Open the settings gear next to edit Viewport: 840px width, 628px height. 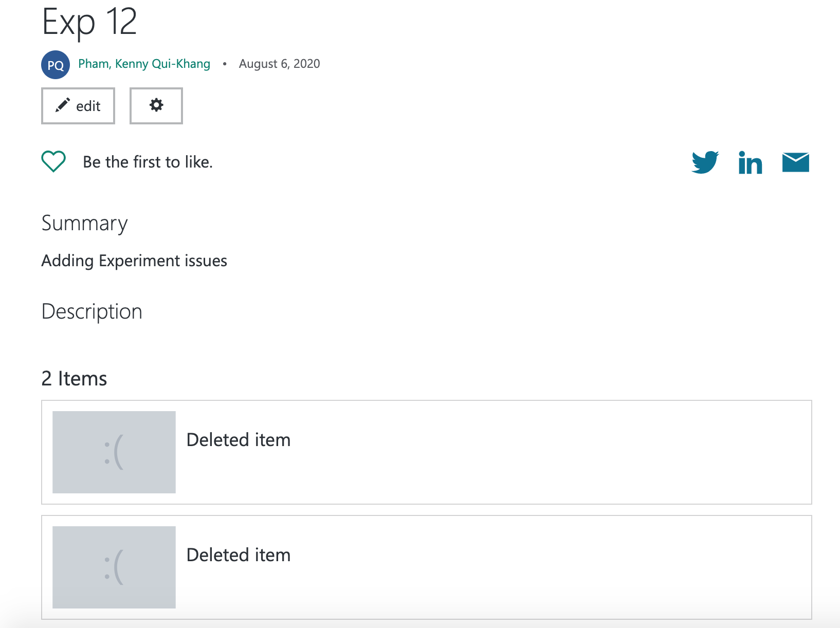tap(156, 106)
